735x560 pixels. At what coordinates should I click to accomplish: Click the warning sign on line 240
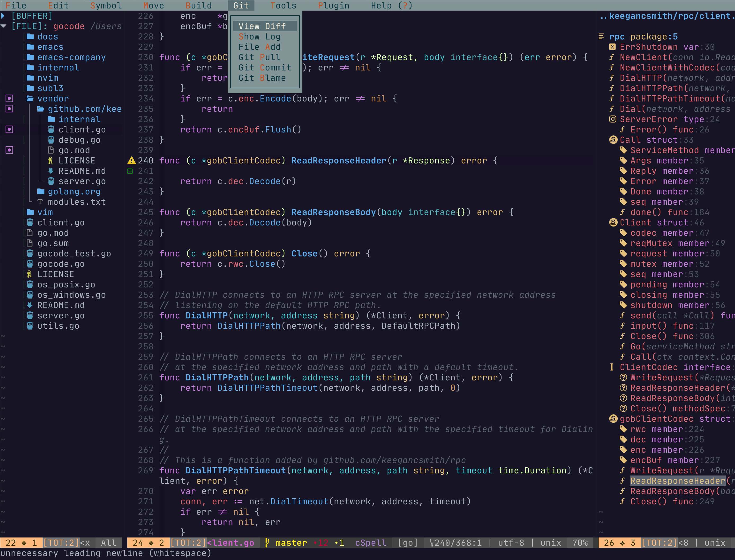coord(131,161)
